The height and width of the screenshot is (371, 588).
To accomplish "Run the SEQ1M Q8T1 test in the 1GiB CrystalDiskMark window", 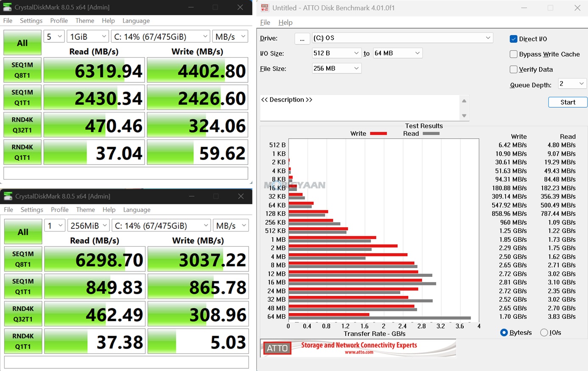I will (22, 70).
